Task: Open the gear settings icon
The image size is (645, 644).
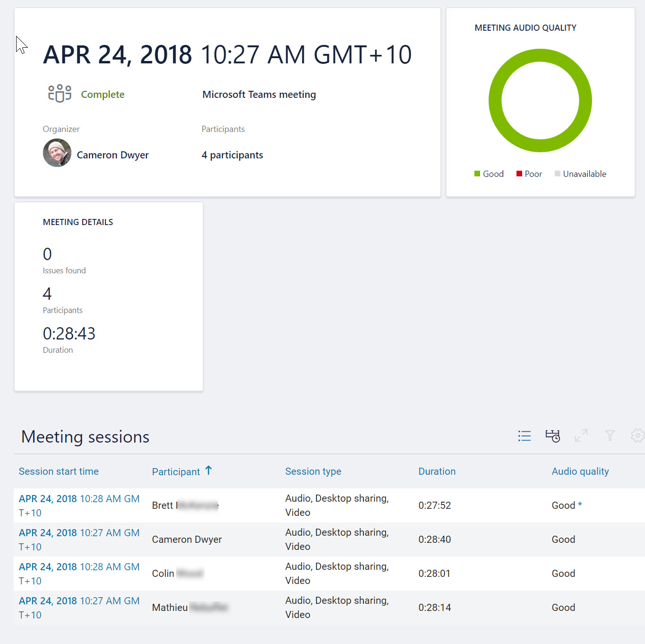Action: coord(638,435)
